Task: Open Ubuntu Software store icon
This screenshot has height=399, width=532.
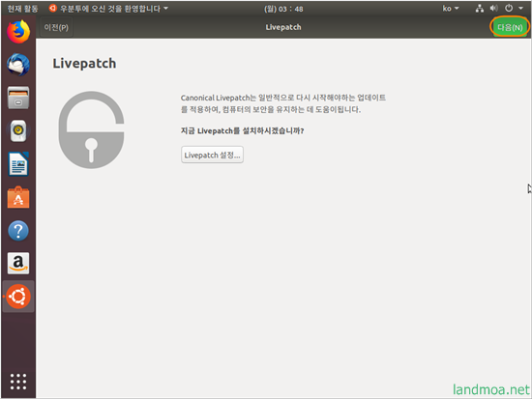Action: click(18, 197)
